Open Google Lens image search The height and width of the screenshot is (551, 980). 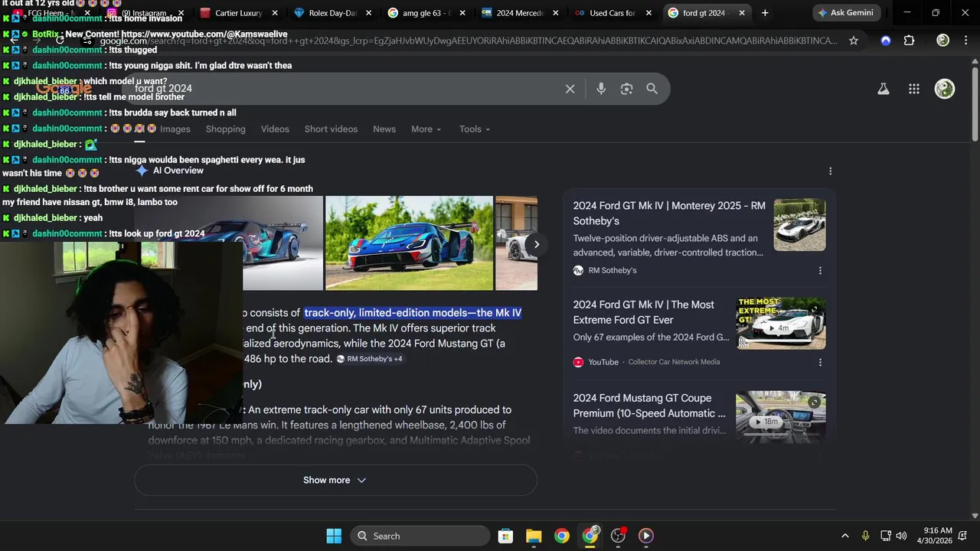pos(626,89)
